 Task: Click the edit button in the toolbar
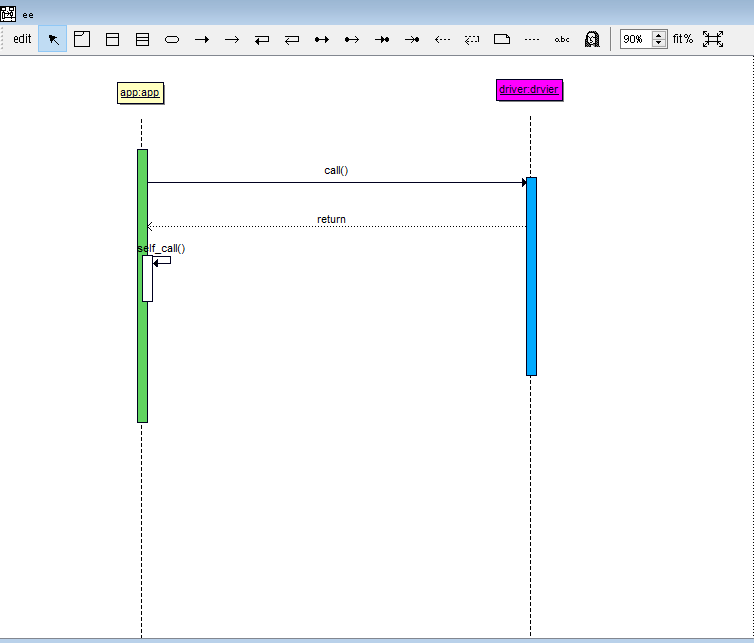click(x=22, y=39)
